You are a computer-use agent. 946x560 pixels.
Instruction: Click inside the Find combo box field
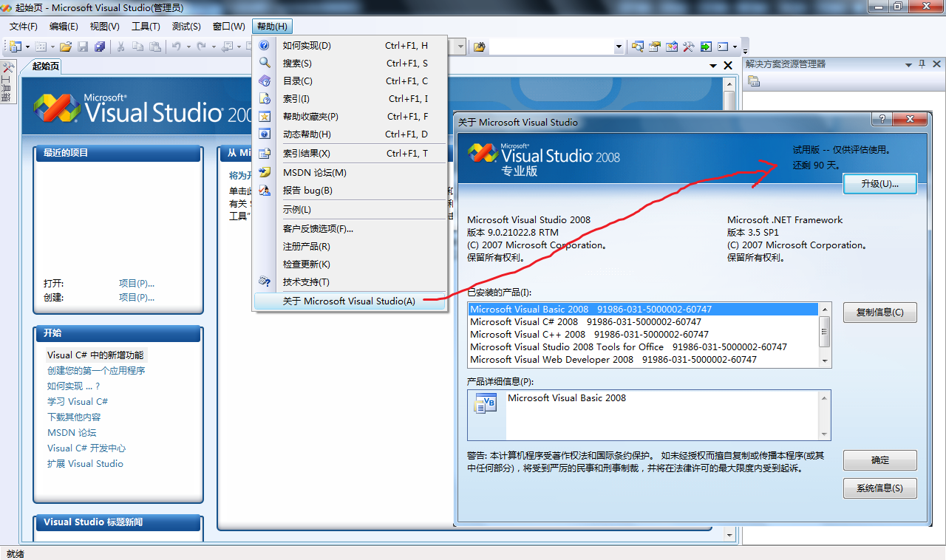pyautogui.click(x=551, y=47)
